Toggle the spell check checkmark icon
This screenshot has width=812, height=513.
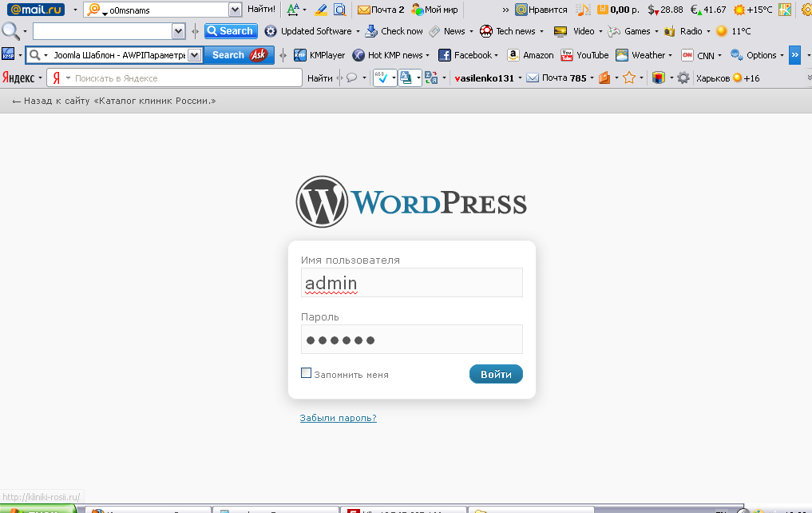[x=381, y=78]
